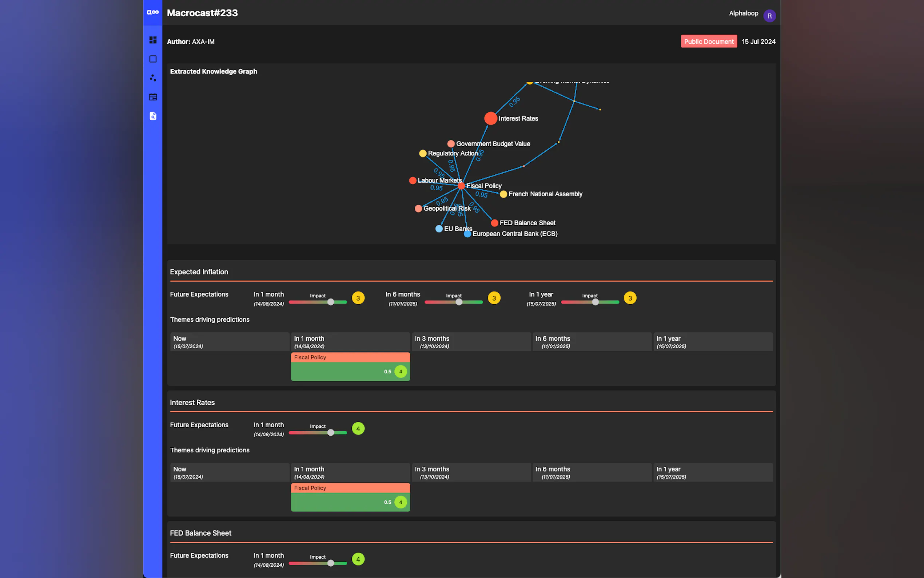Click Fiscal Policy theme card under Expected Inflation
Viewport: 924px width, 578px height.
pyautogui.click(x=350, y=367)
